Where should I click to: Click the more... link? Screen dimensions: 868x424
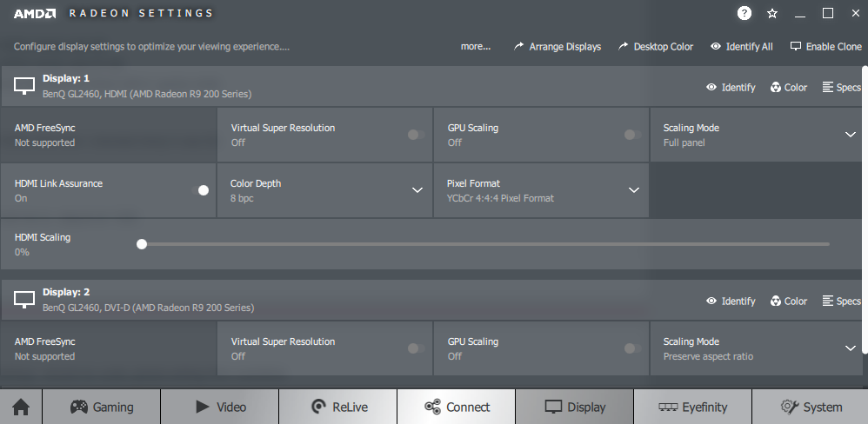[476, 46]
